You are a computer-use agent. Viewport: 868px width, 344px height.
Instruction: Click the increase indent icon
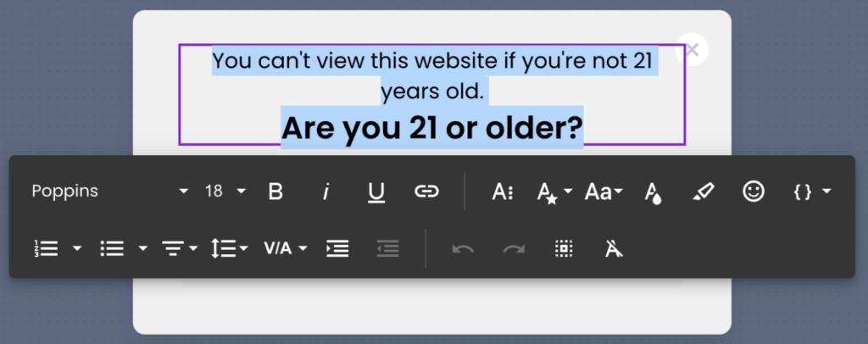pos(337,248)
